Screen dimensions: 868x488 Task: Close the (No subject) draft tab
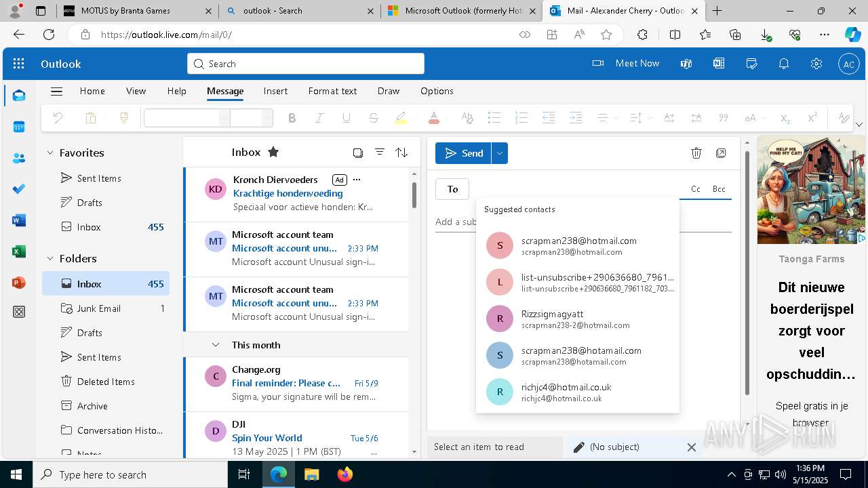tap(691, 447)
